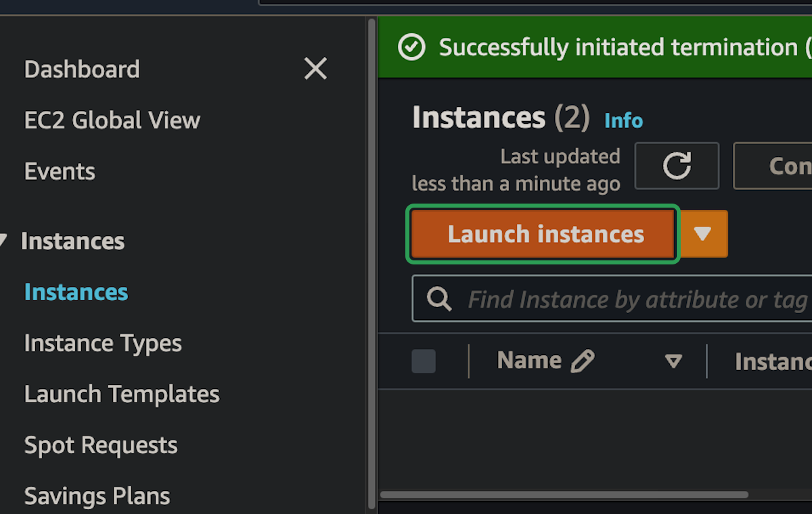Click the search magnifier icon
This screenshot has width=812, height=514.
tap(439, 299)
